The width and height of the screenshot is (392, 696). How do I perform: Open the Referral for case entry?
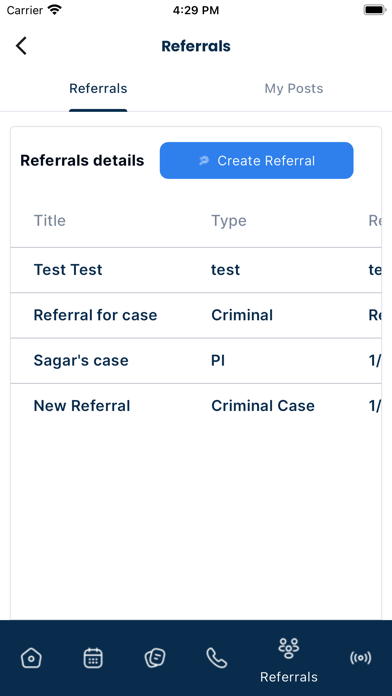196,316
